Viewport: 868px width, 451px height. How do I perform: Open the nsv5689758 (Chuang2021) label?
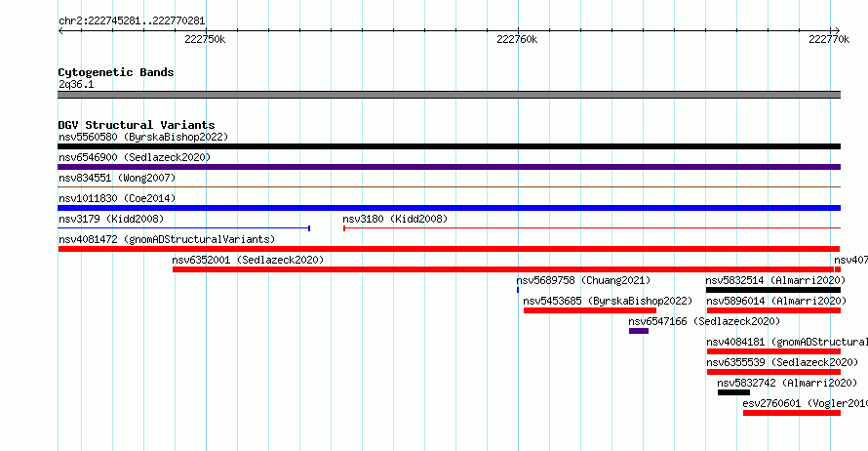(x=583, y=280)
